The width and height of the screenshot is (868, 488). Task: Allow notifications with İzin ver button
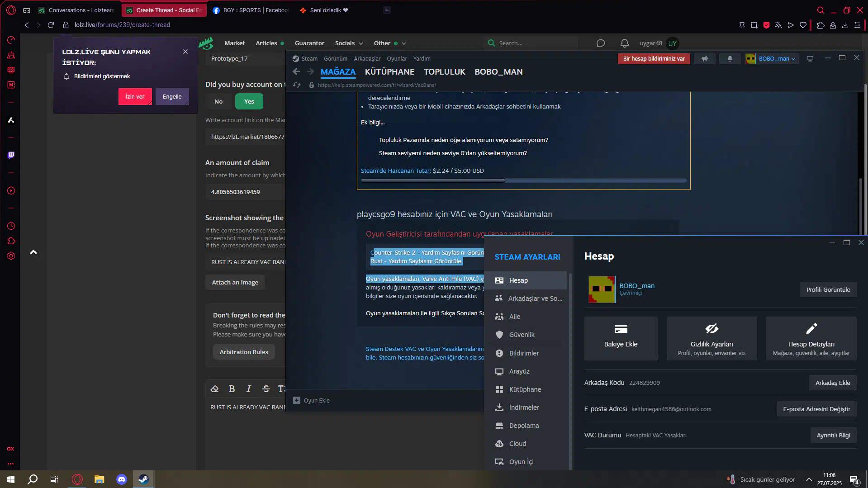(135, 97)
